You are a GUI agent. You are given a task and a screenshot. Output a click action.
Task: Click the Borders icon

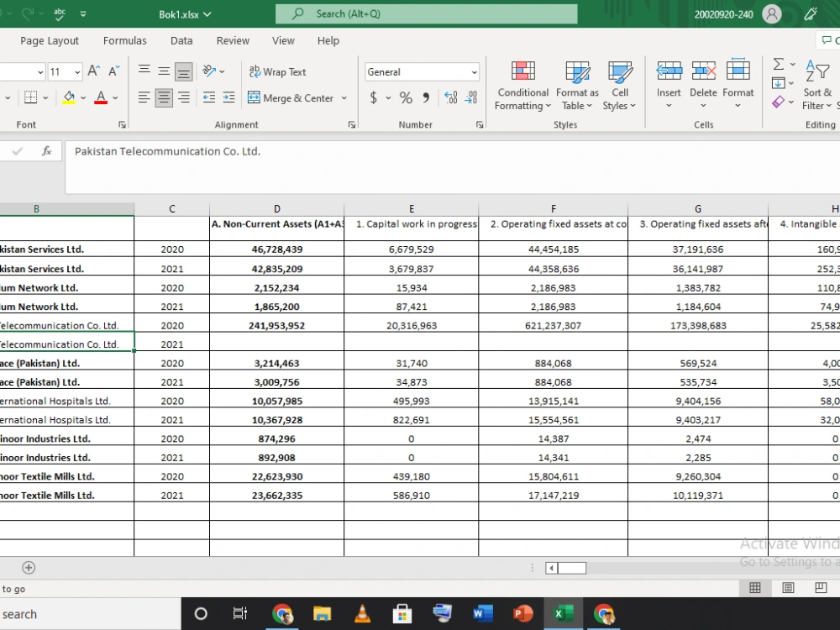[31, 97]
